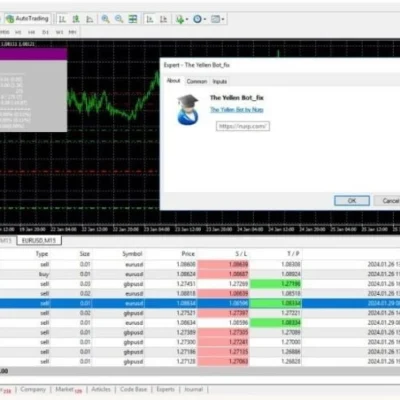Switch chart to line chart mode
This screenshot has width=400, height=400.
[x=90, y=19]
